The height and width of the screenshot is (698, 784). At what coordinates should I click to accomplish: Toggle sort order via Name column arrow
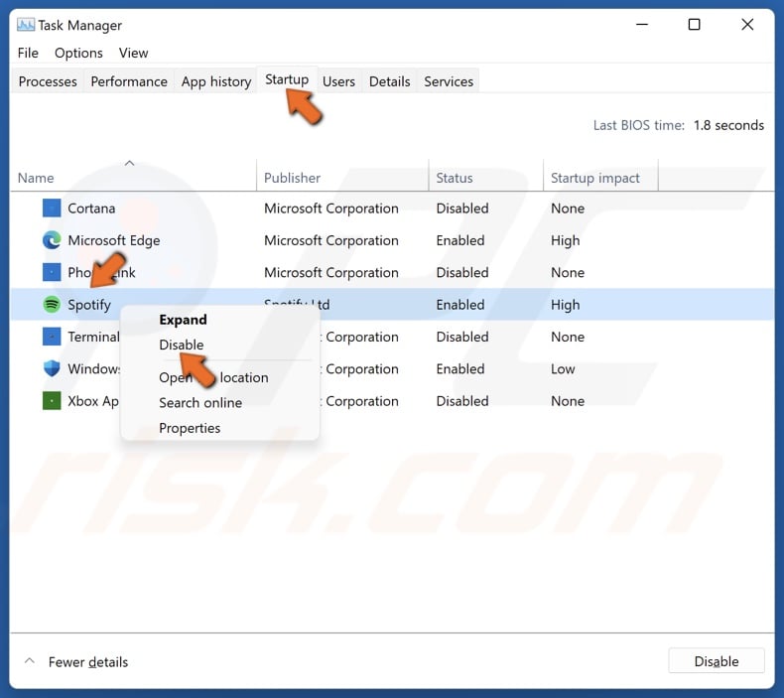click(129, 163)
